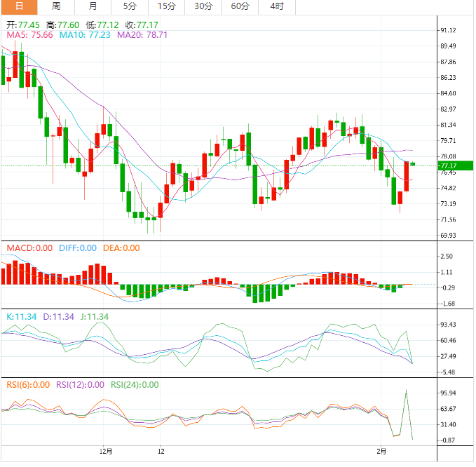Viewport: 476px width, 467px height.
Task: Click the 低:77.12 low value
Action: 102,25
